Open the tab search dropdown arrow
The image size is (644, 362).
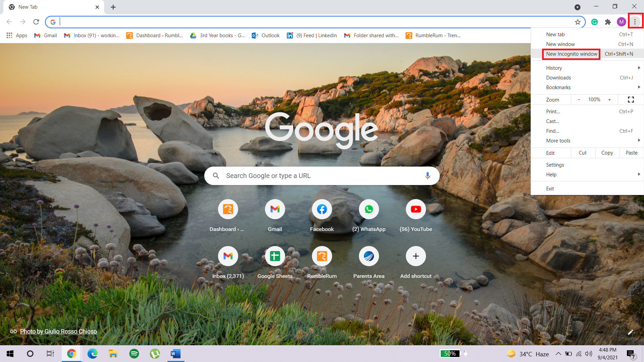click(x=577, y=7)
